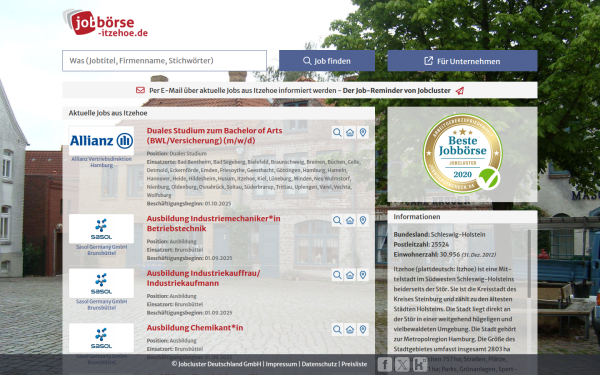Click Jobcluster Deutschland GmbH footer link
This screenshot has width=600, height=375.
[x=217, y=364]
